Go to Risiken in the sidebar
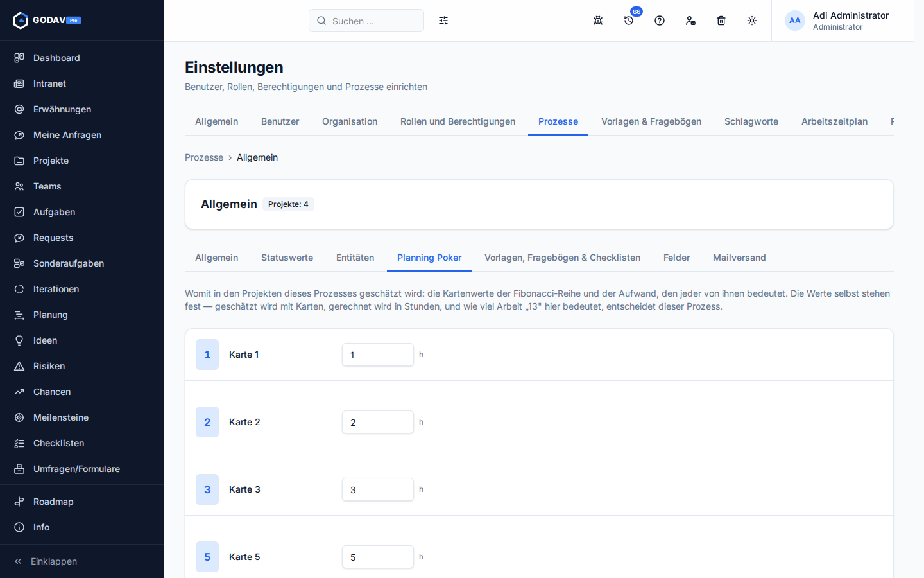924x578 pixels. click(x=82, y=366)
